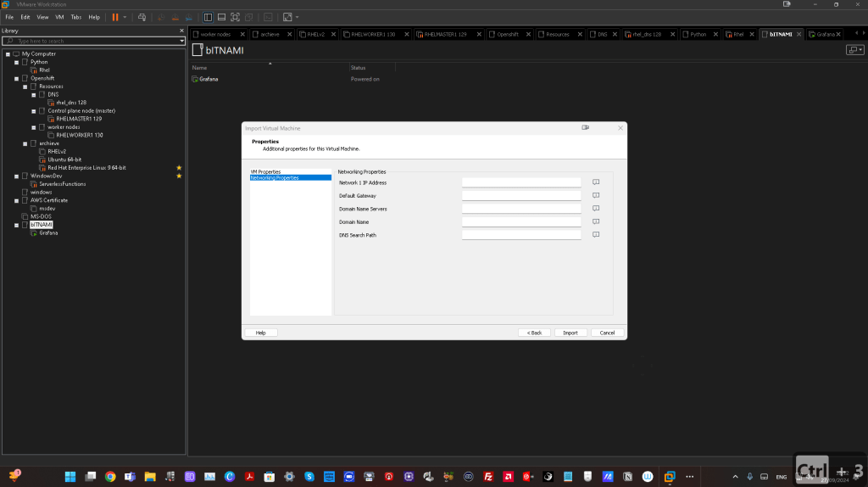Collapse the worker nodes folder
Screen dimensions: 868x487
coord(34,127)
